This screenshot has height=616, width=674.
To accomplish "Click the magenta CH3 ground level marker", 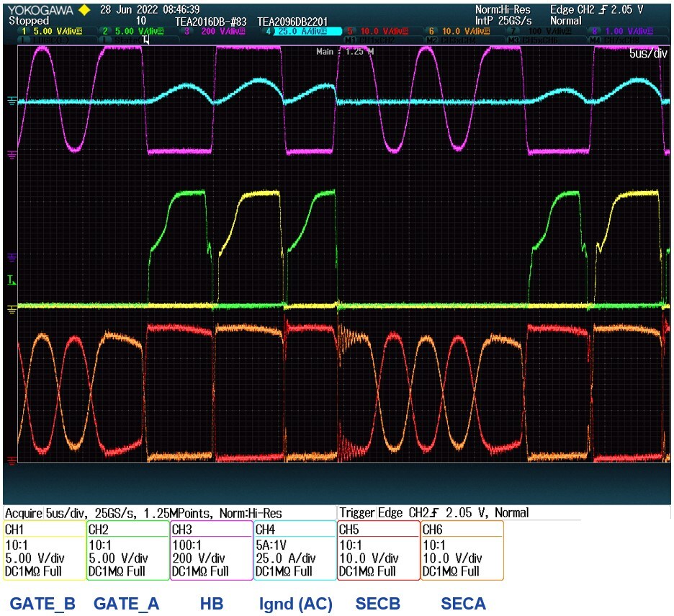I will click(x=11, y=153).
